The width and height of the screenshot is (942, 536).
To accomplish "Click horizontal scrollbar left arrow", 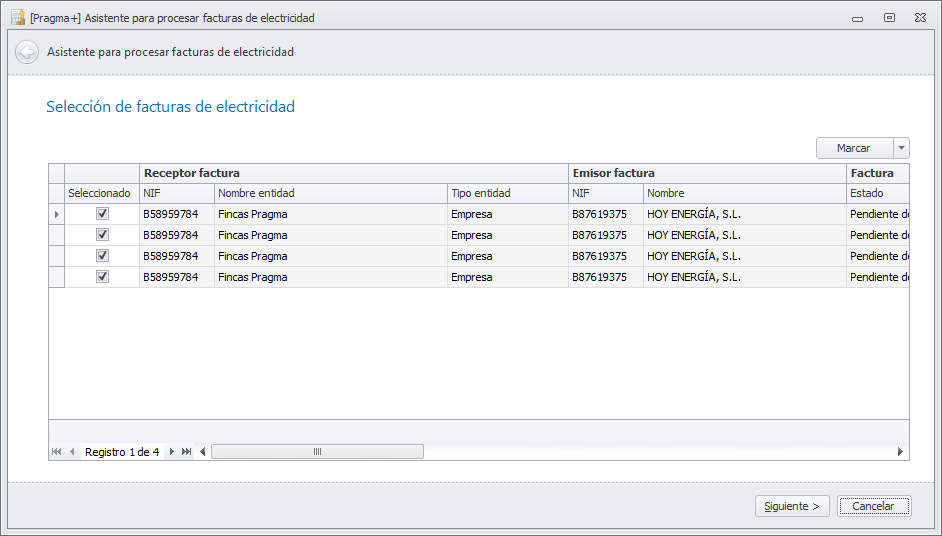I will click(203, 452).
